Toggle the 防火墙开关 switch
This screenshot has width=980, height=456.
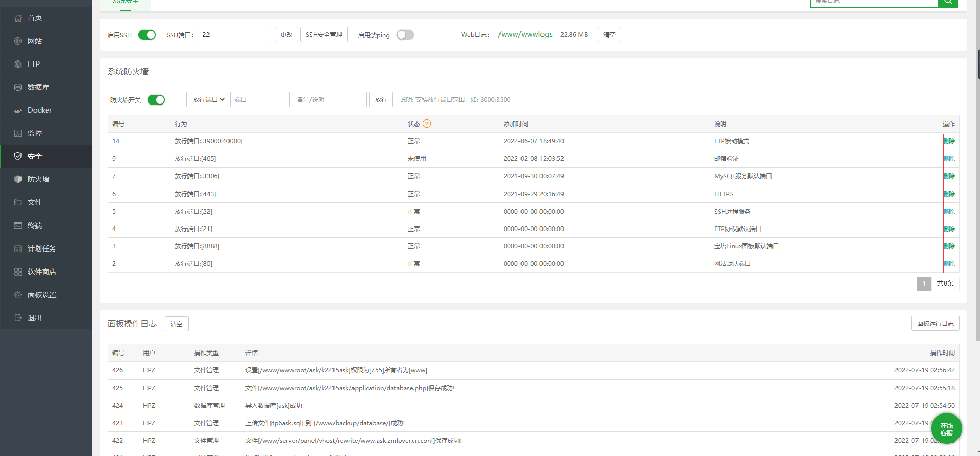point(156,100)
